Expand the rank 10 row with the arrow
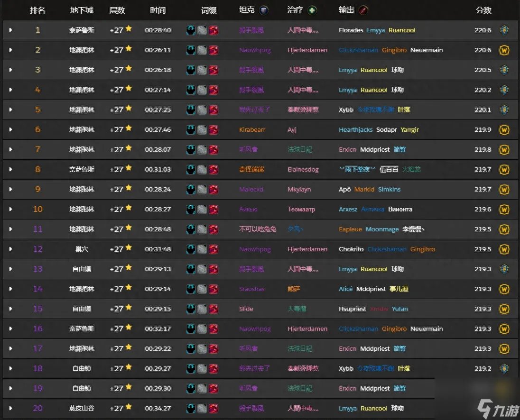 click(x=10, y=209)
